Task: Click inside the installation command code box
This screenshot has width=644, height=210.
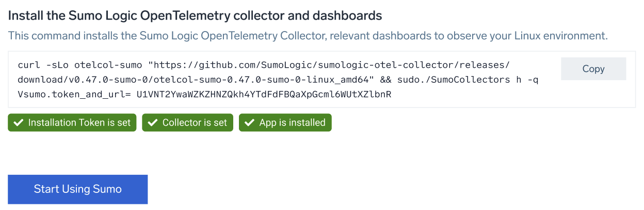Action: click(321, 79)
